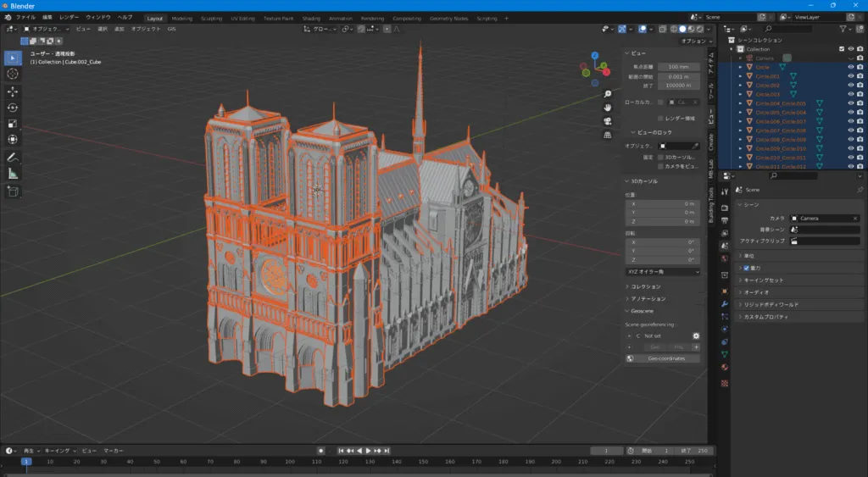The height and width of the screenshot is (477, 868).
Task: Toggle camera view icon in viewport
Action: [x=607, y=121]
